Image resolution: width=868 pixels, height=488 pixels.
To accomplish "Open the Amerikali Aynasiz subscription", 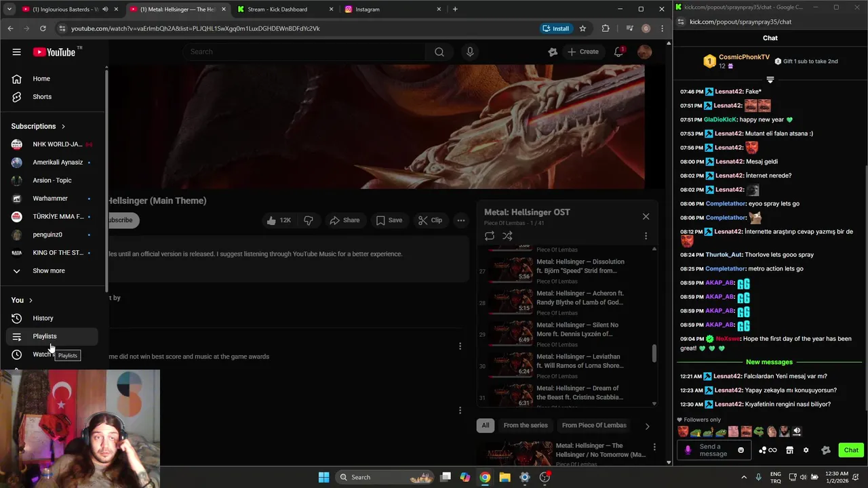I will pos(52,162).
